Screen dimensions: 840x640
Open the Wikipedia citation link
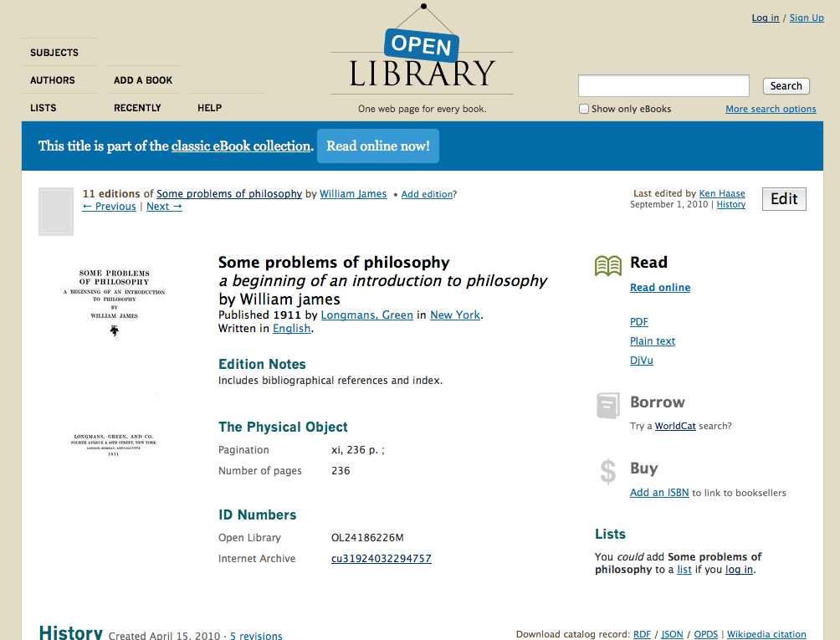point(766,634)
